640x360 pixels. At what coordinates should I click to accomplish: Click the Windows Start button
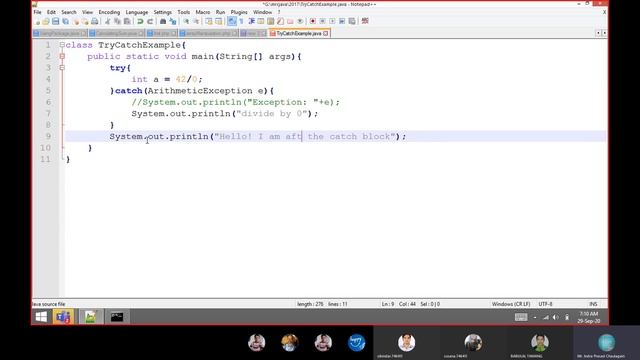tap(41, 317)
